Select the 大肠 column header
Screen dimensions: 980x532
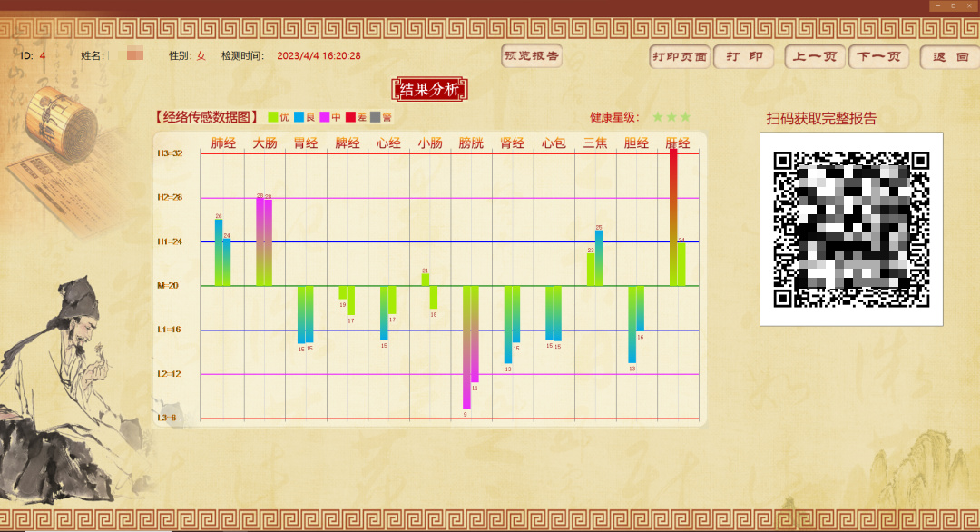pos(265,143)
